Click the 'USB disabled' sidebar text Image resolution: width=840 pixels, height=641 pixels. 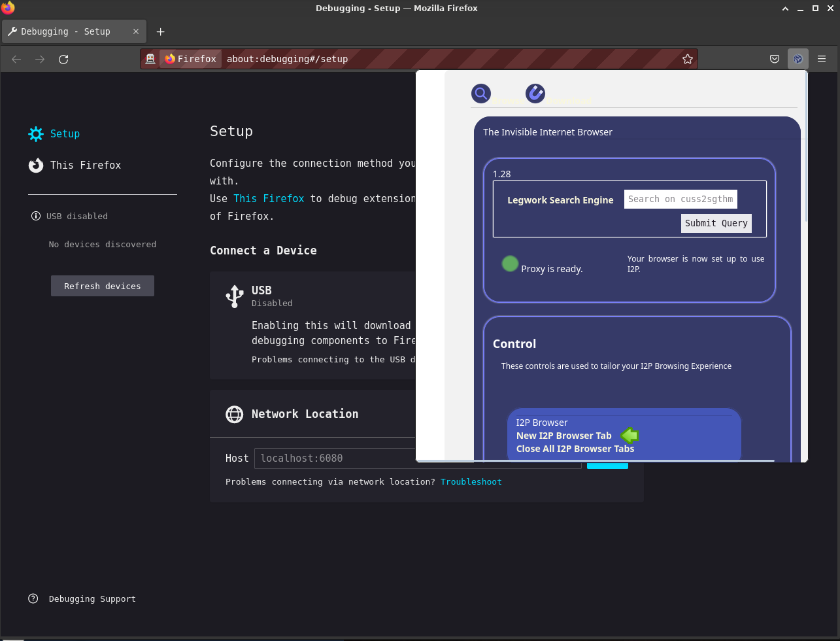pos(77,216)
